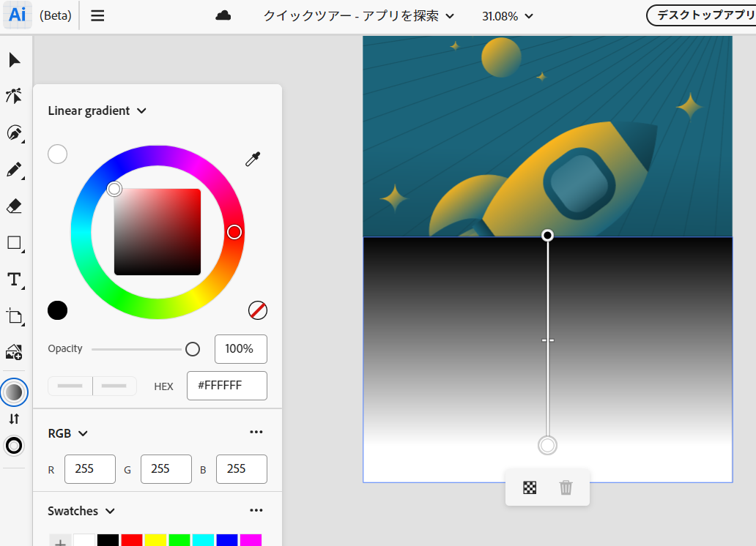756x546 pixels.
Task: Select the Eraser tool
Action: click(14, 206)
